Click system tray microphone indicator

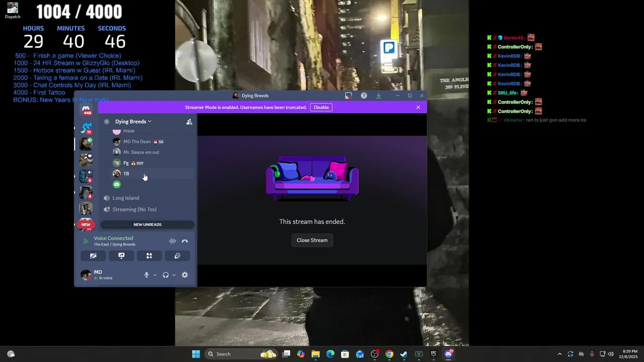pos(592,354)
